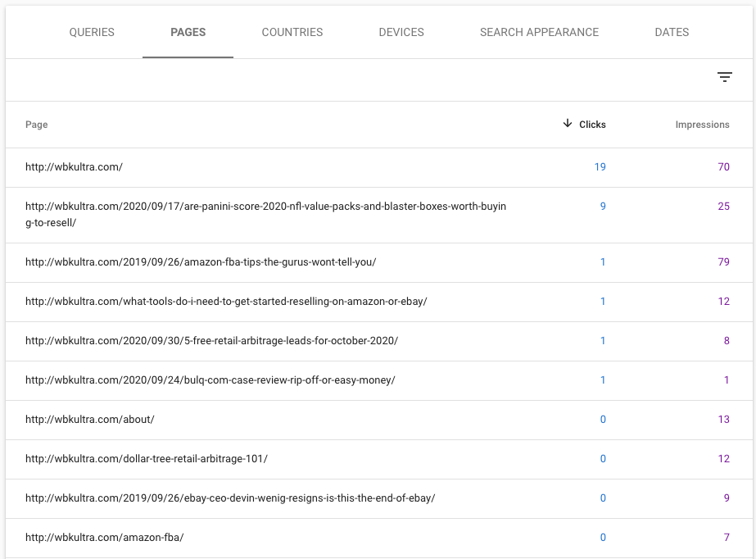
Task: Click the Page column header
Action: point(37,125)
